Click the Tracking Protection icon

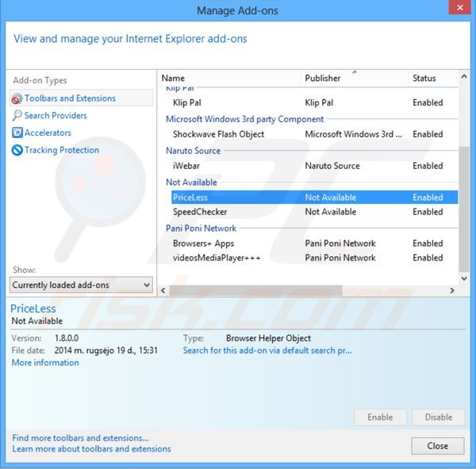click(x=17, y=150)
